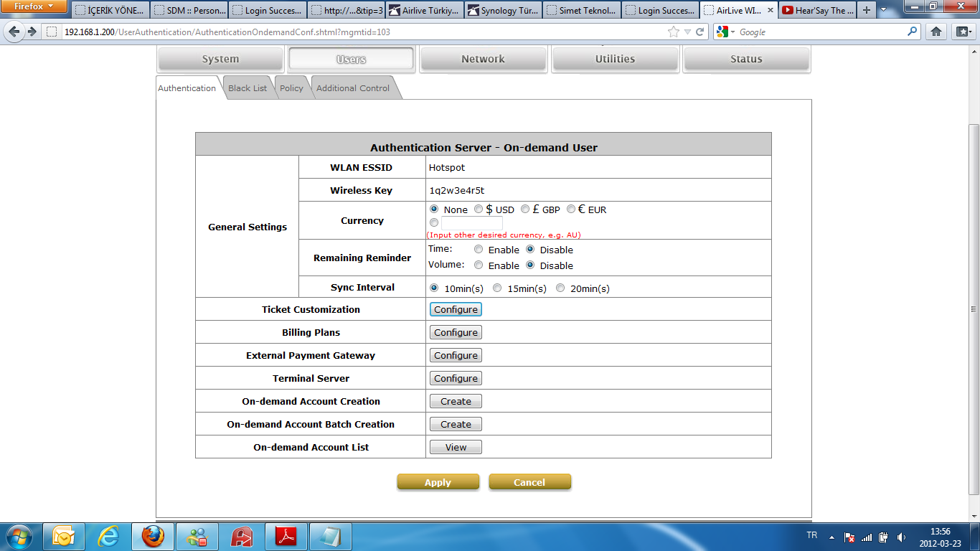Bookmark this page with the star icon

pos(673,32)
